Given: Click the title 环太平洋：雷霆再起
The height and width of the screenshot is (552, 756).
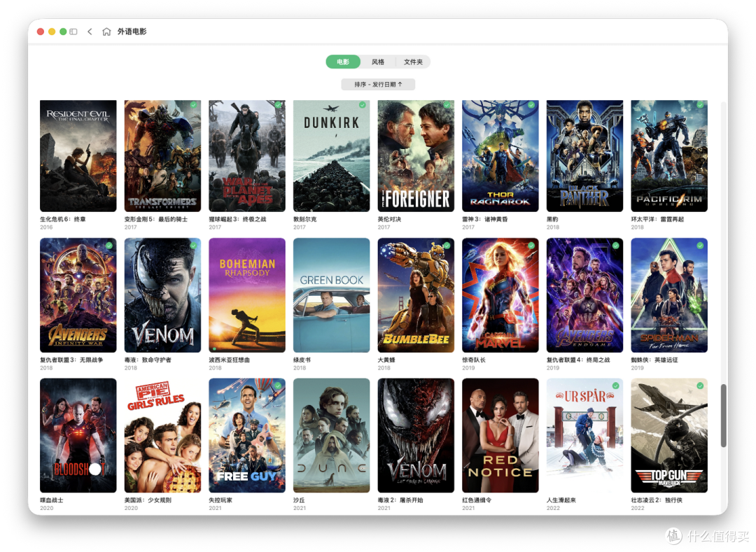Looking at the screenshot, I should click(657, 219).
